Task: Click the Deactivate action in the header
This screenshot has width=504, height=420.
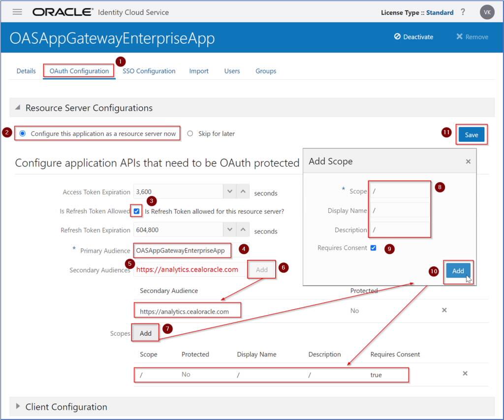Action: coord(413,36)
